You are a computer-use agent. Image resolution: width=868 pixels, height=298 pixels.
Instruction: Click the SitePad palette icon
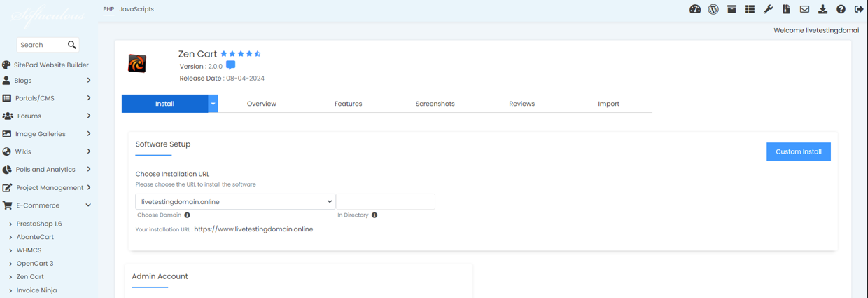tap(6, 65)
